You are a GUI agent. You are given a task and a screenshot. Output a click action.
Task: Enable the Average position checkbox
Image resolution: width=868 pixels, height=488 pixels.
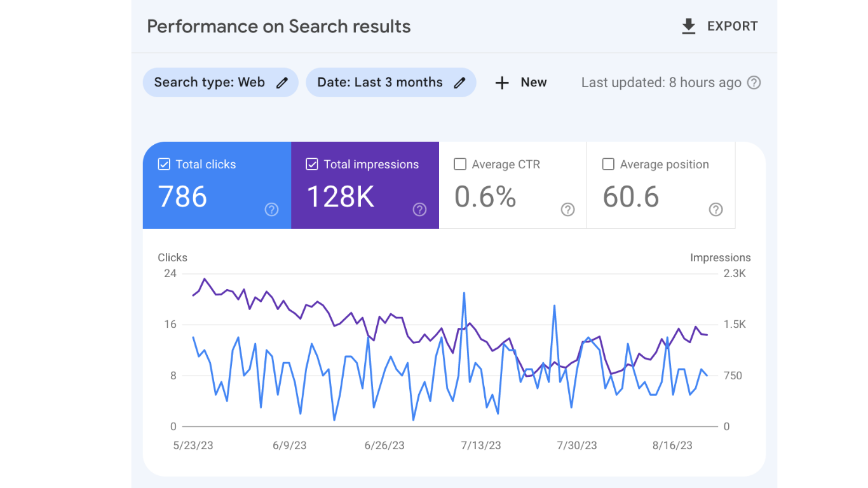pyautogui.click(x=608, y=165)
